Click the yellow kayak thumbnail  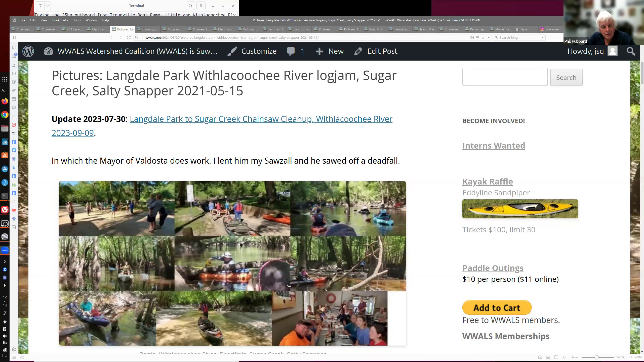520,209
